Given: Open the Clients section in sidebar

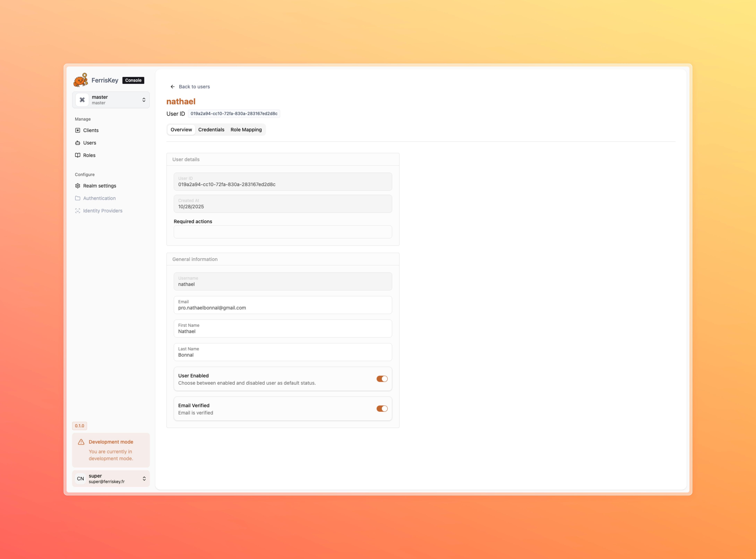Looking at the screenshot, I should (91, 130).
